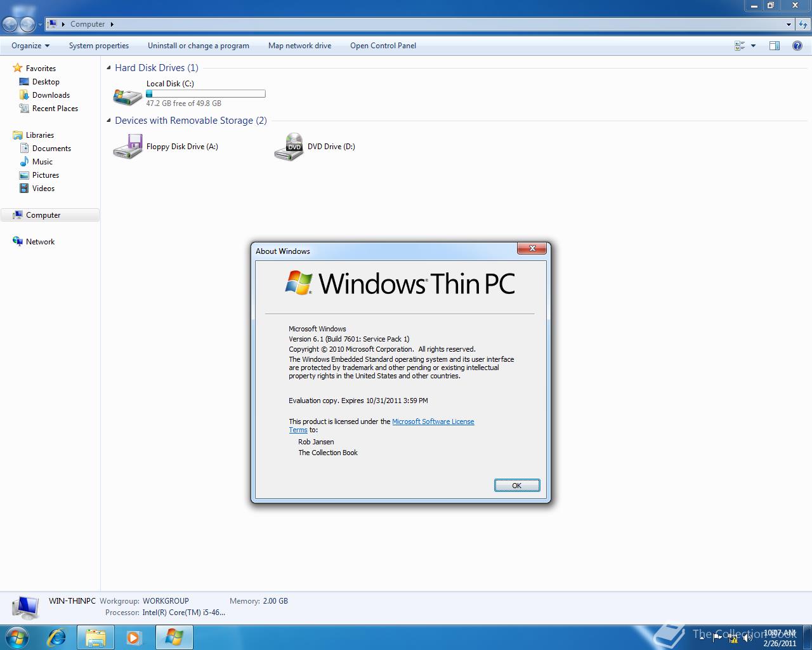Launch Internet Explorer from the taskbar

[x=57, y=637]
